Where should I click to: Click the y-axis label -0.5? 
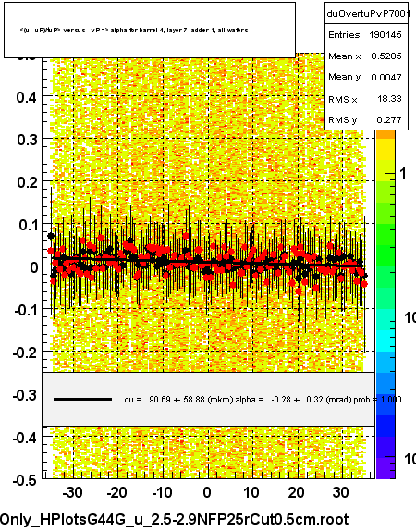(24, 480)
